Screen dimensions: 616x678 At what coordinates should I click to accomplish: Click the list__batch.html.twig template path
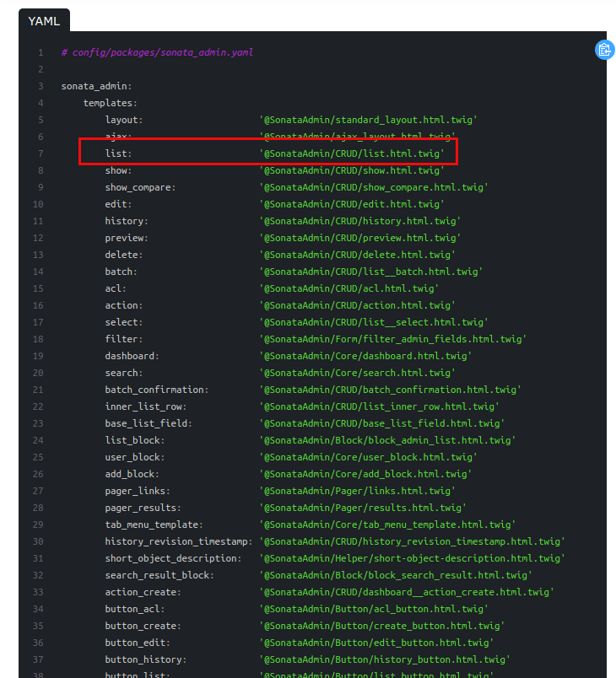372,272
